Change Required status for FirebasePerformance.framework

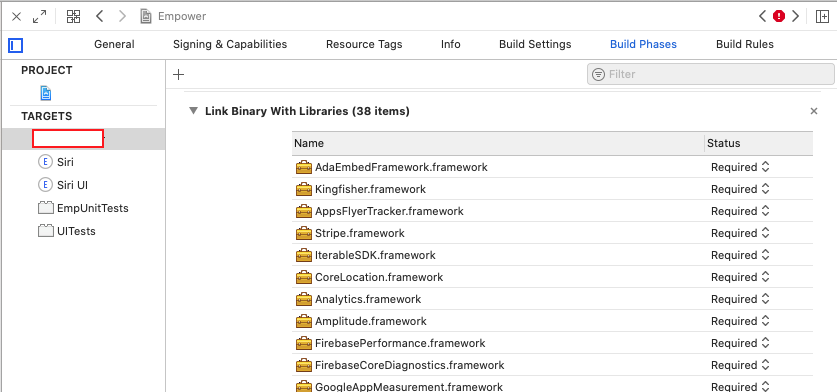pyautogui.click(x=741, y=343)
